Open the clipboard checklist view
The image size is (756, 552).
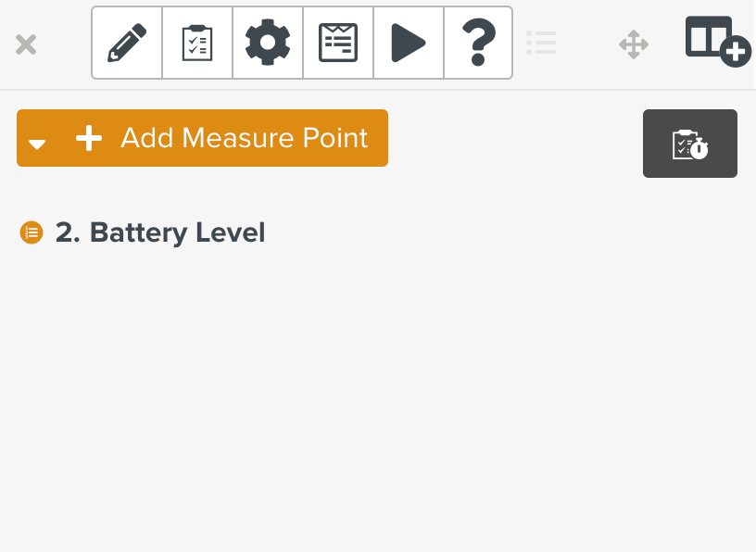point(197,43)
